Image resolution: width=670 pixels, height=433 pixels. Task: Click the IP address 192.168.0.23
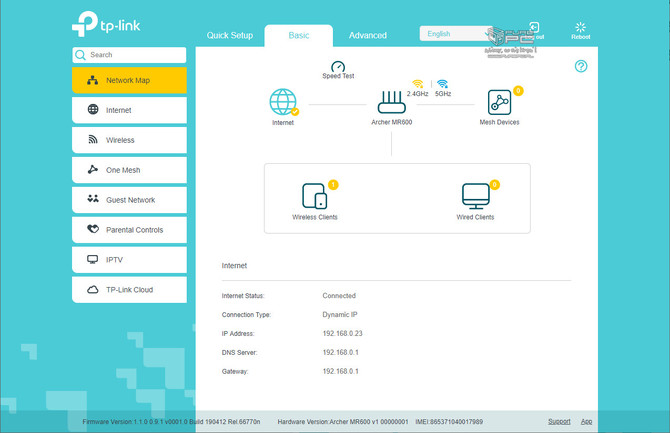coord(342,333)
